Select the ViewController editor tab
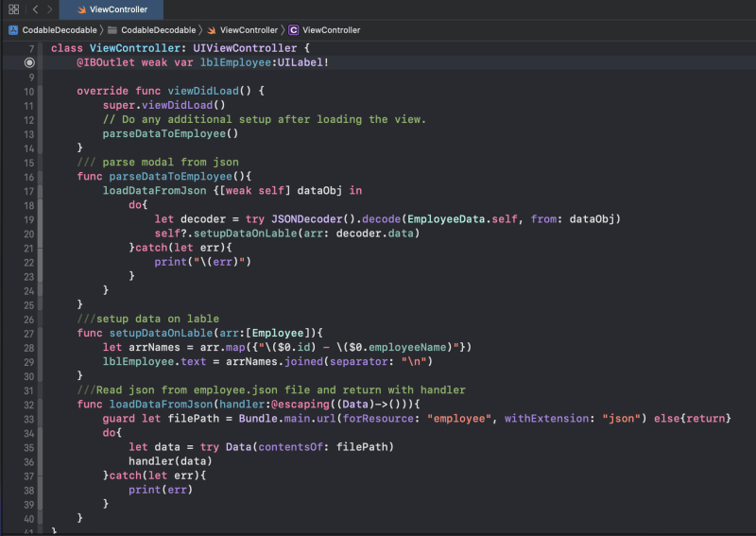 click(112, 9)
